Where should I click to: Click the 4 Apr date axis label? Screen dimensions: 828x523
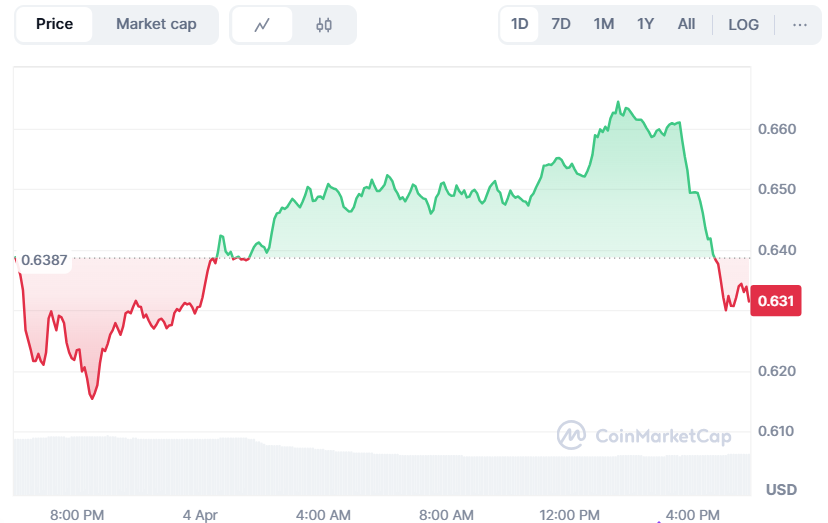200,515
